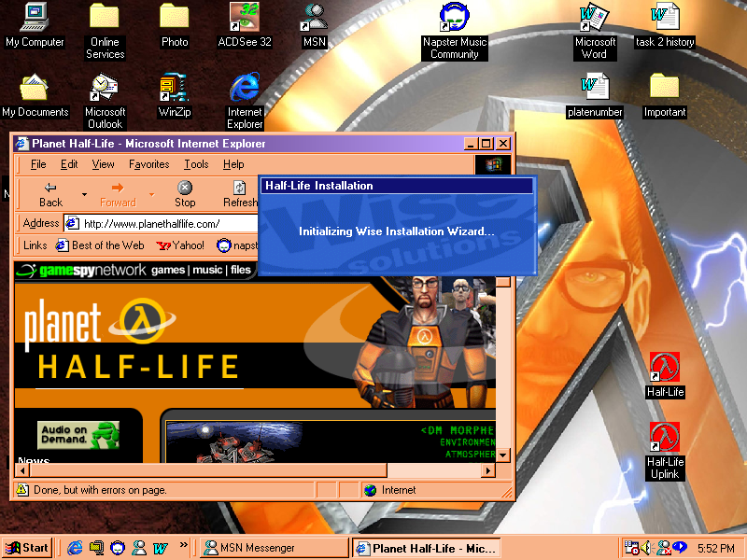Launch the Half-Life game shortcut

click(x=665, y=375)
